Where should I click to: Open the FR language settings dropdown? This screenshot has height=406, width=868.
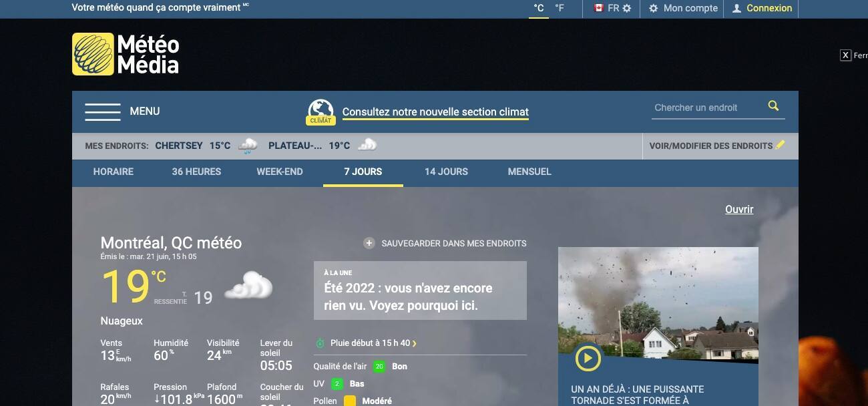(x=613, y=9)
